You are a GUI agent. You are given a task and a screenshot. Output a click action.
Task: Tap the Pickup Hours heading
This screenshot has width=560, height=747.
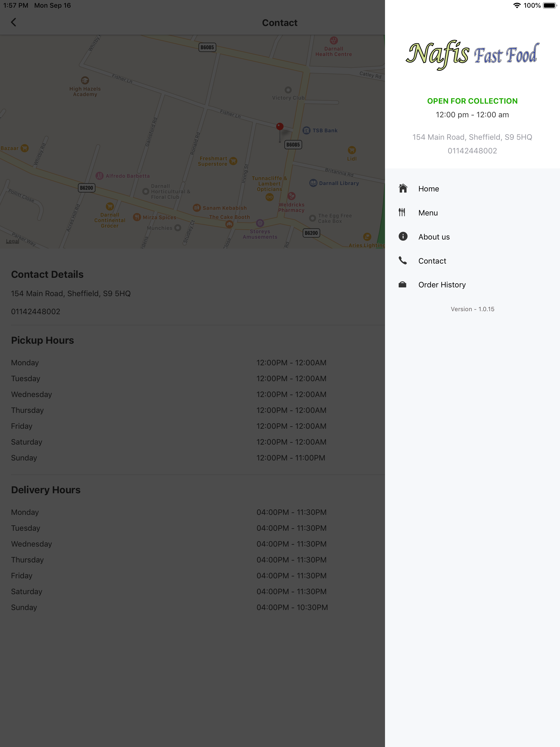tap(42, 340)
